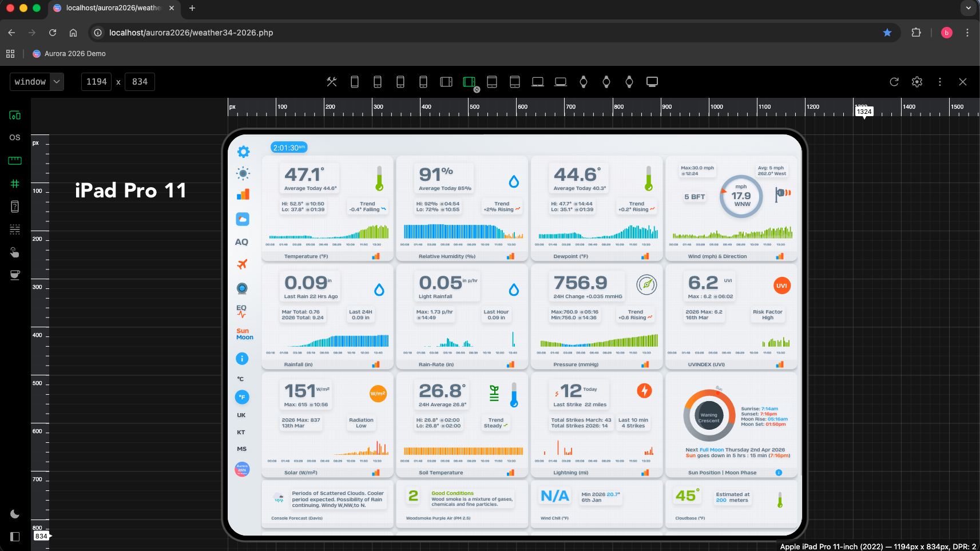
Task: Toggle dark mode moon icon
Action: point(15,514)
